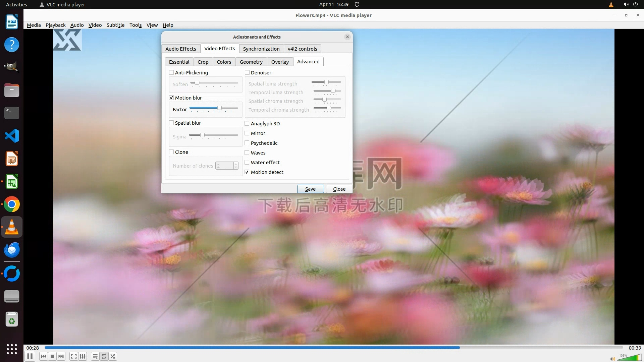The image size is (644, 362).
Task: Enable shuffle random playback
Action: tap(113, 356)
